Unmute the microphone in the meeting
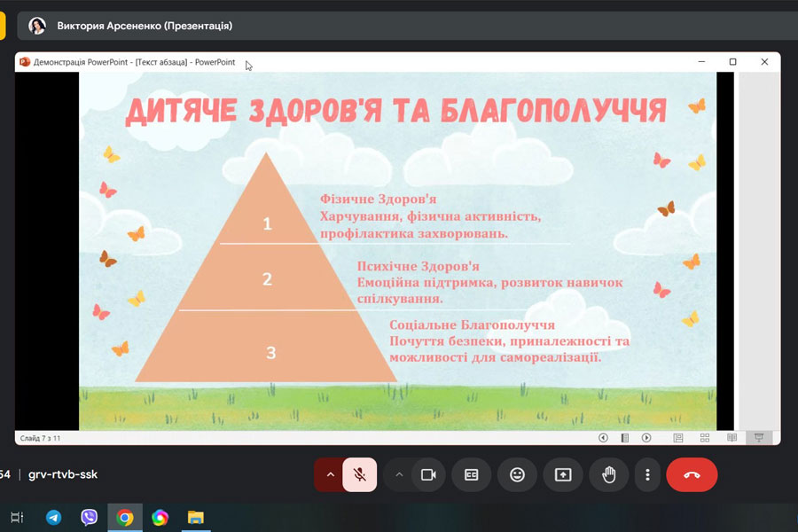The height and width of the screenshot is (532, 798). pos(359,474)
